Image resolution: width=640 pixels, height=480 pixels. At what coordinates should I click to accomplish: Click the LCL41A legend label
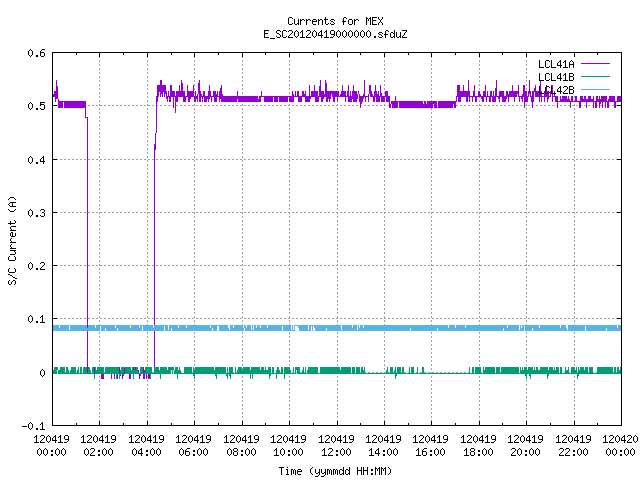[x=556, y=64]
